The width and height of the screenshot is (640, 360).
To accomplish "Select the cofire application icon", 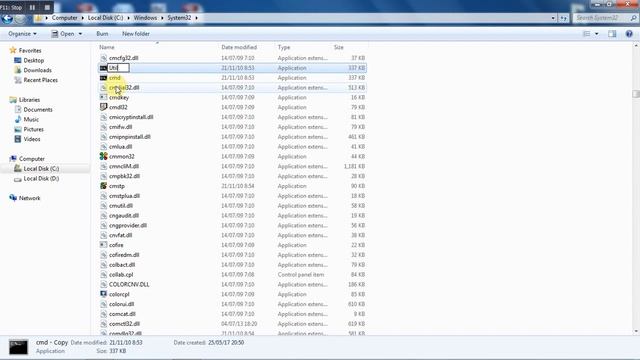I will point(103,245).
